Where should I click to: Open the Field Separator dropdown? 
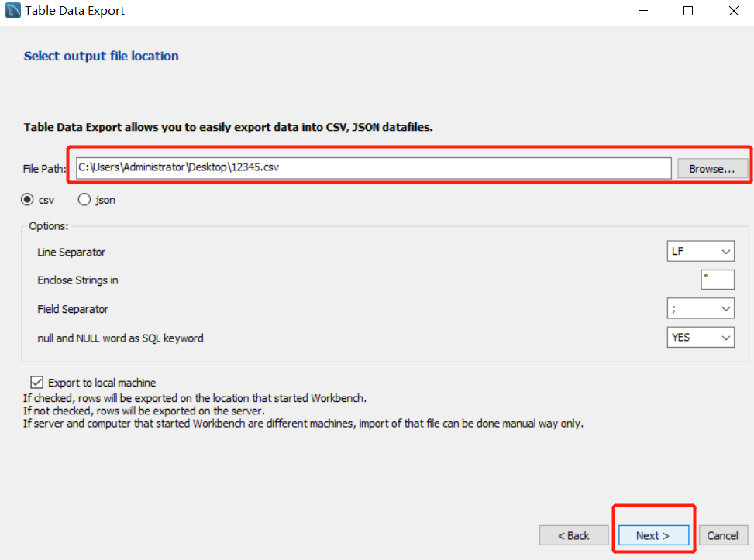click(x=701, y=308)
